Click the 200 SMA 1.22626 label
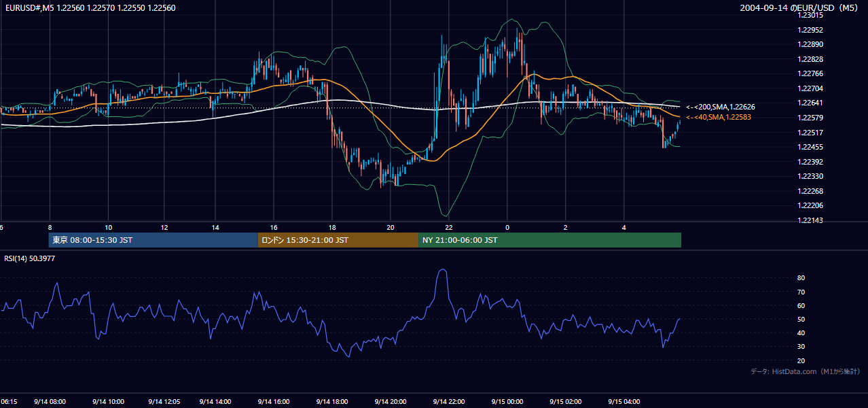 pos(720,107)
